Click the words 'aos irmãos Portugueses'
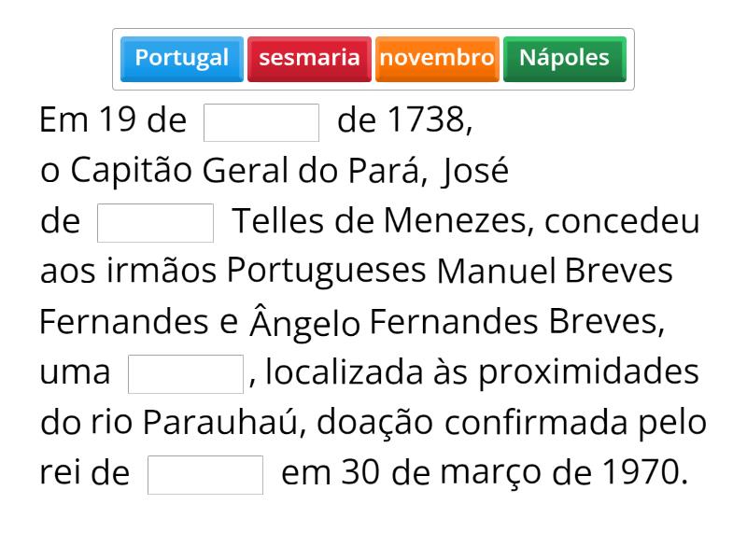The image size is (747, 560). [233, 273]
